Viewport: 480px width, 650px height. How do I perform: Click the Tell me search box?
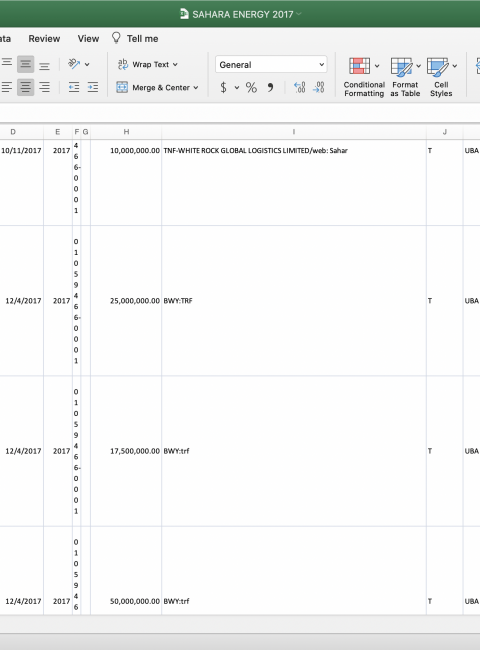click(142, 39)
